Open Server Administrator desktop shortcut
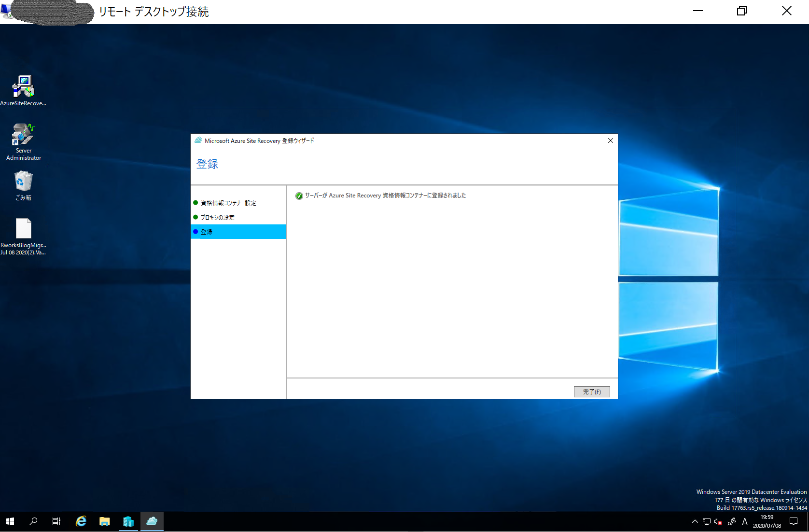 click(23, 141)
